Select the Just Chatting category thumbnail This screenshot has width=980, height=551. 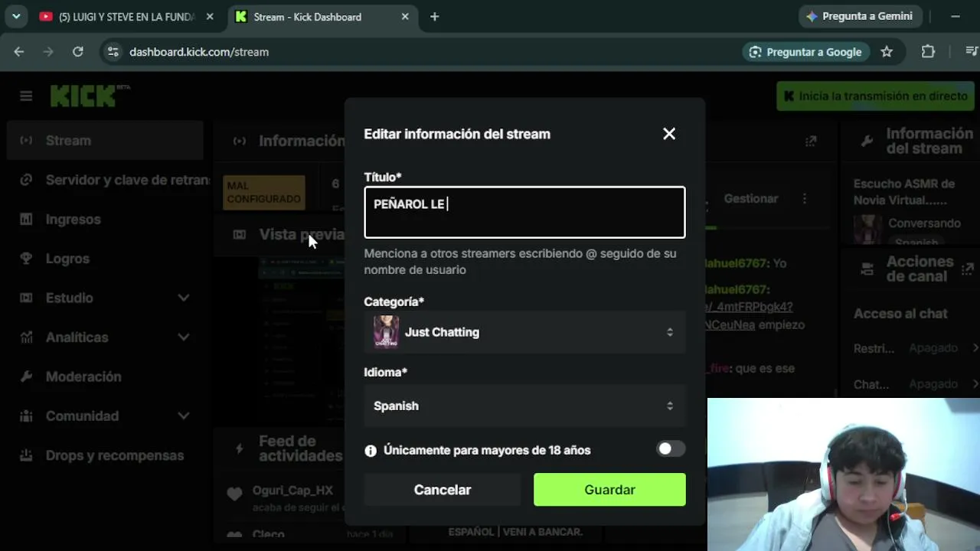tap(386, 332)
